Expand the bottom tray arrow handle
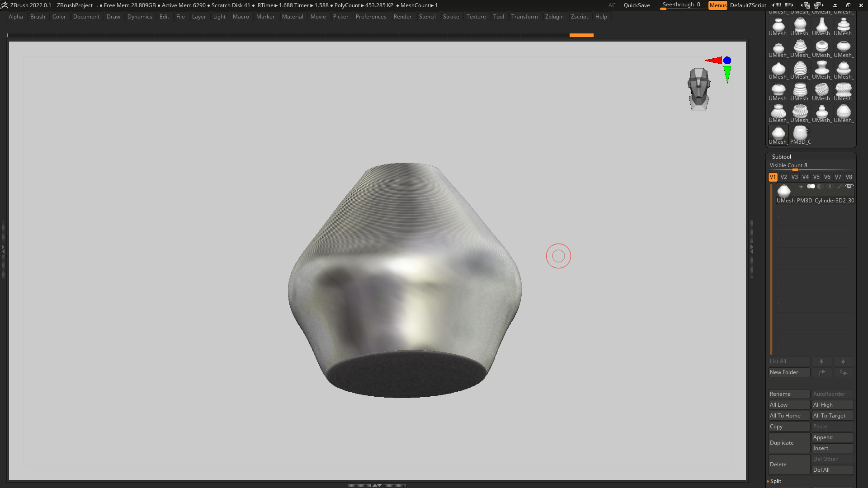Viewport: 868px width, 488px height. click(377, 485)
